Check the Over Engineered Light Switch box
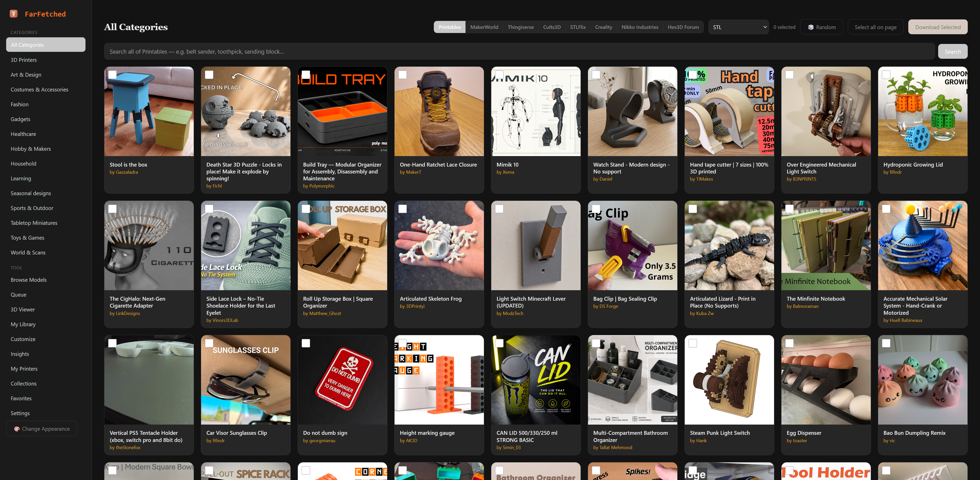Screen dimensions: 980x480 [x=789, y=75]
